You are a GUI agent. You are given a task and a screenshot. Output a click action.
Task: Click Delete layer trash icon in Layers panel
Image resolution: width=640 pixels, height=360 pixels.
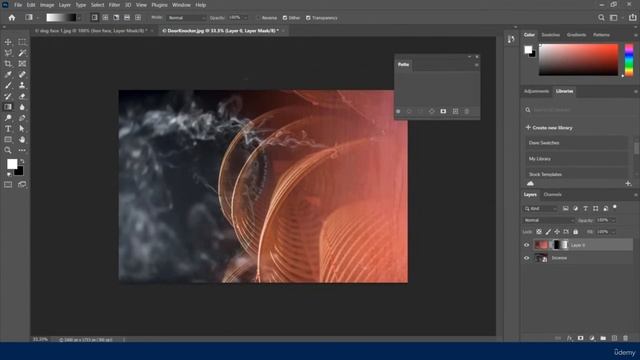coord(625,338)
